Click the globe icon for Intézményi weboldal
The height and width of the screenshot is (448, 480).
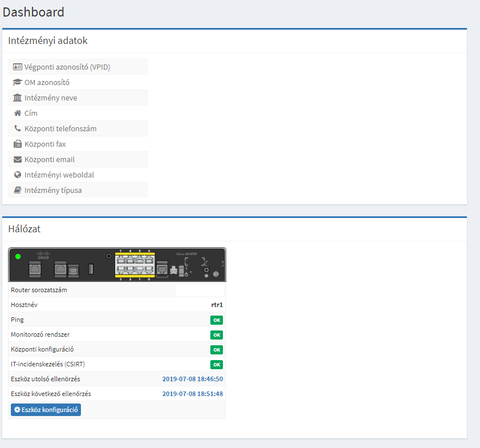[18, 175]
